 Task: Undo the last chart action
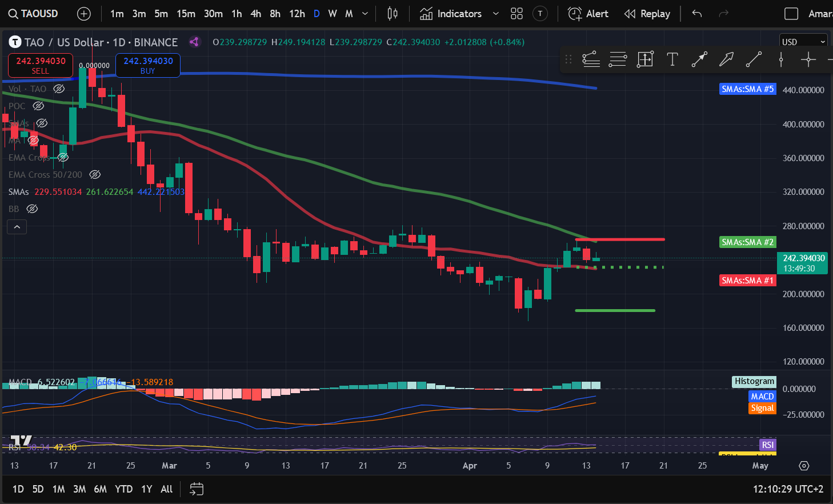[697, 14]
